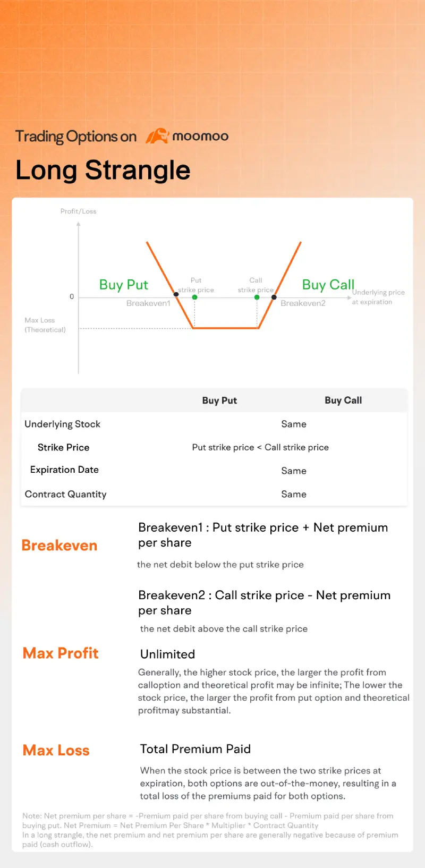The image size is (425, 868).
Task: Click the Breakeven2 black dot on chart
Action: (274, 297)
